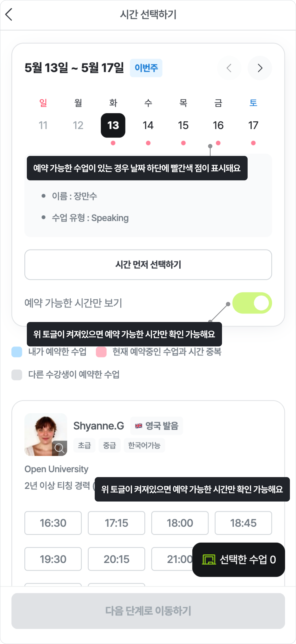Viewport: 296px width, 644px height.
Task: Show the previous week with left chevron
Action: [x=229, y=68]
